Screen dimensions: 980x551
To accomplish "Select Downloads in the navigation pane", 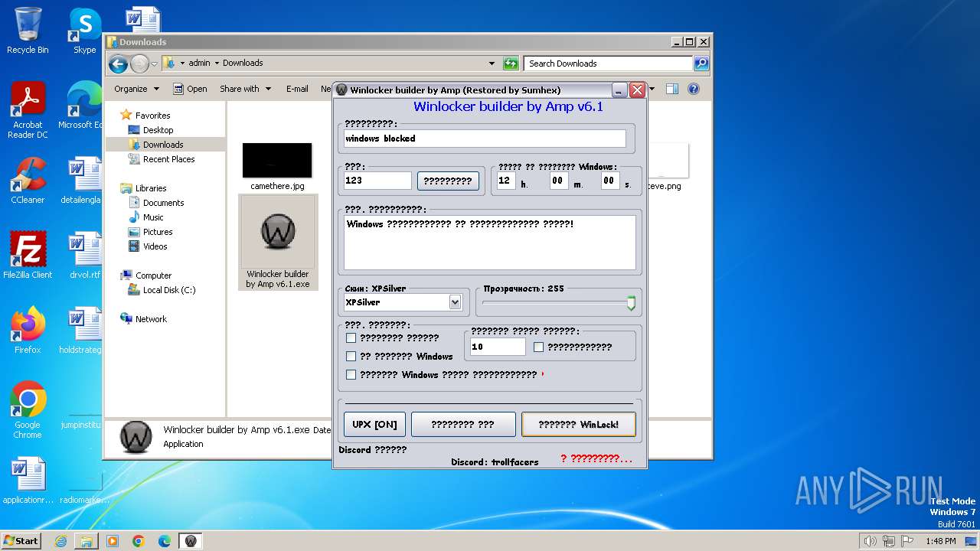I will click(163, 145).
